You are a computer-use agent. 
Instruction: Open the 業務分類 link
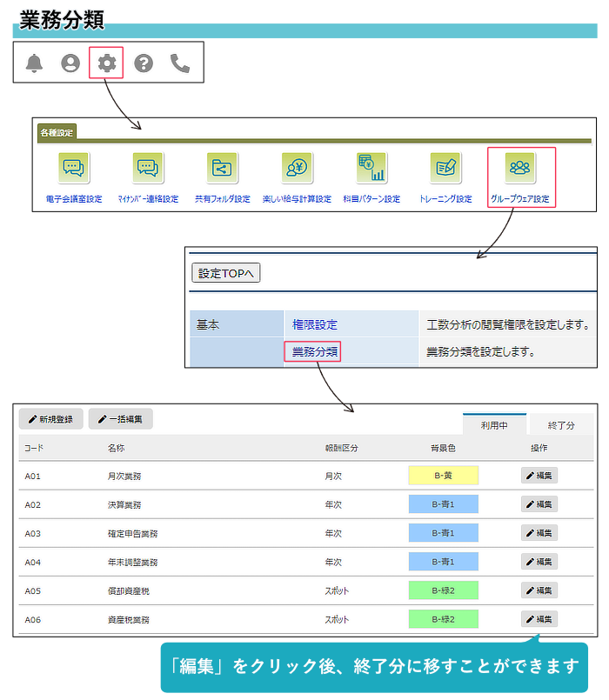click(314, 352)
